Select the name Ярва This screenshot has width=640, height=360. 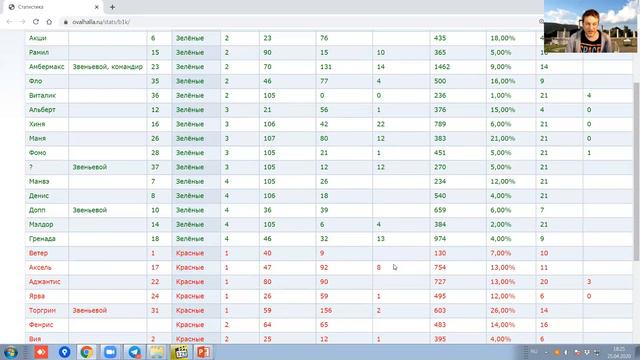point(37,296)
